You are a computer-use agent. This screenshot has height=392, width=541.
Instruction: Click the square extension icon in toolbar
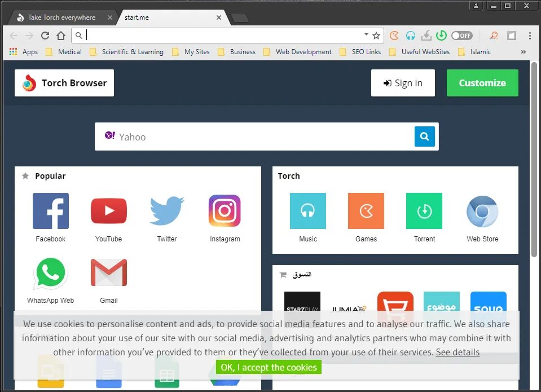(x=512, y=36)
